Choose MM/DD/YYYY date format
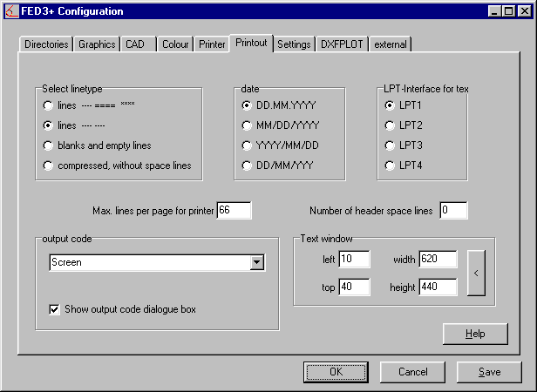Image resolution: width=537 pixels, height=392 pixels. (248, 125)
